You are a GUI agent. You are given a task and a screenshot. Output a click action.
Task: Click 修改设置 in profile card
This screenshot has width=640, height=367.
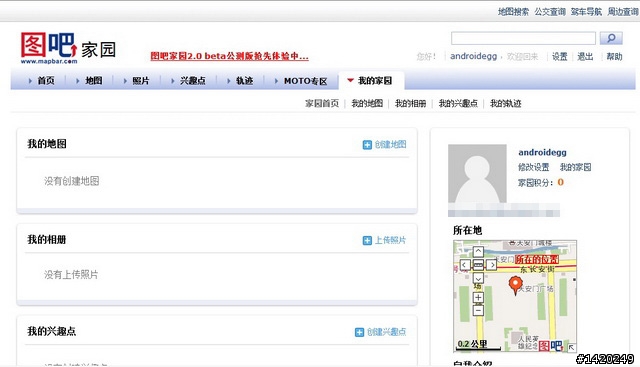pyautogui.click(x=533, y=167)
